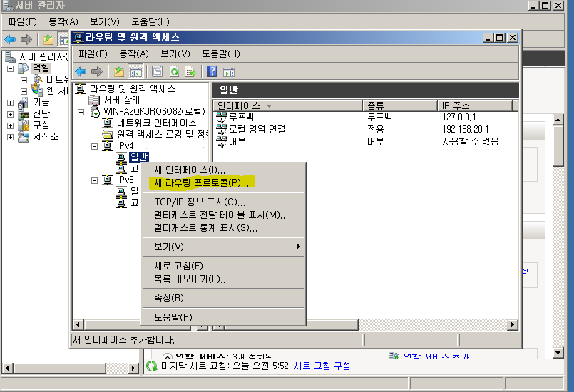Select 네트워크 인터페이스 tree node
The width and height of the screenshot is (574, 392).
tap(157, 123)
